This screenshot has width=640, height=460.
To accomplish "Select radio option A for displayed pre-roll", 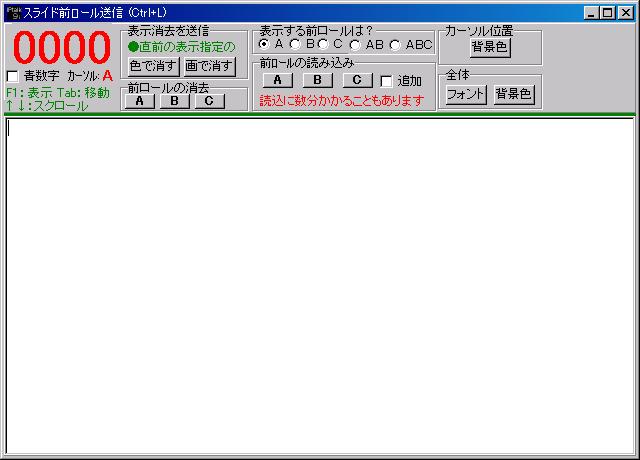I will click(264, 44).
